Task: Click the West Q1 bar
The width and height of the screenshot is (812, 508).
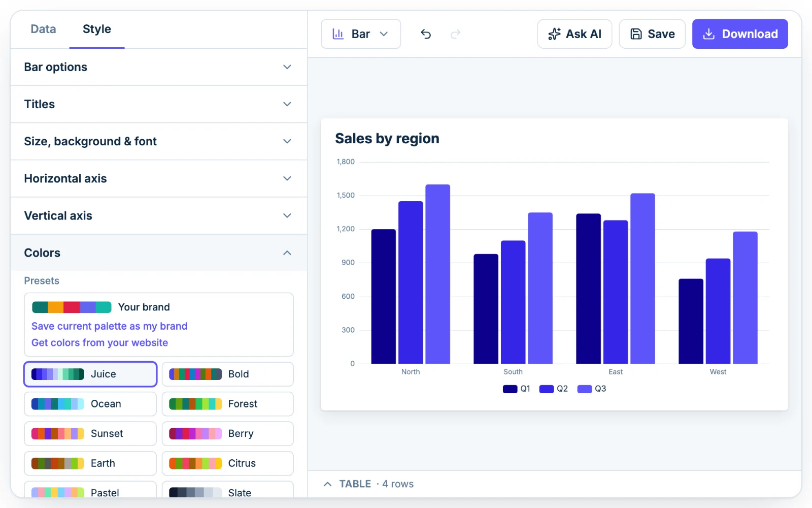Action: tap(691, 322)
